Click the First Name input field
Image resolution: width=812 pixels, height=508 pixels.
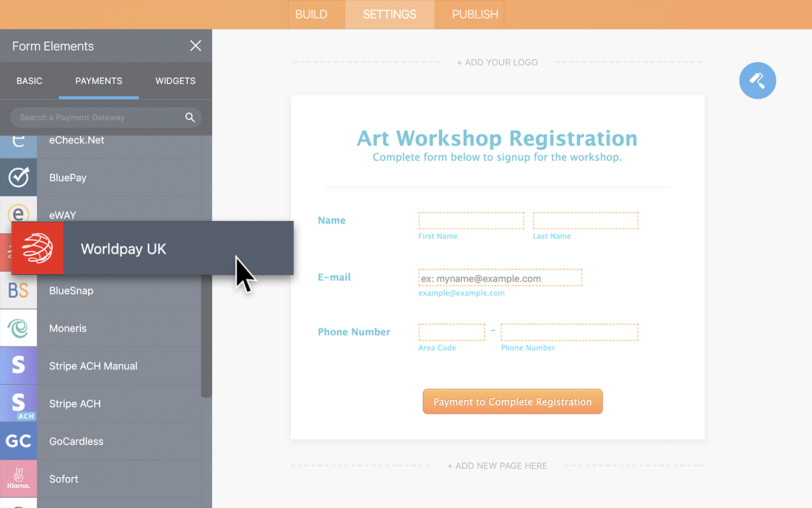pos(471,220)
